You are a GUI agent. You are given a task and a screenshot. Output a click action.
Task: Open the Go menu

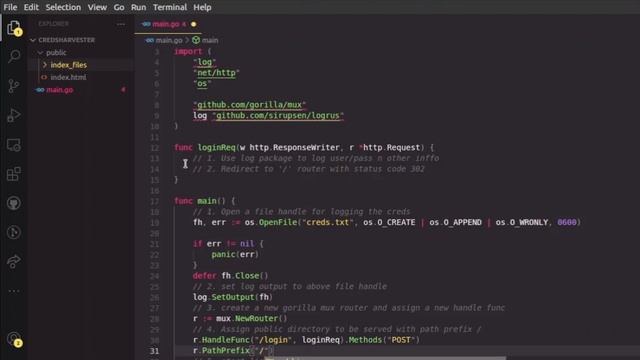pyautogui.click(x=119, y=7)
